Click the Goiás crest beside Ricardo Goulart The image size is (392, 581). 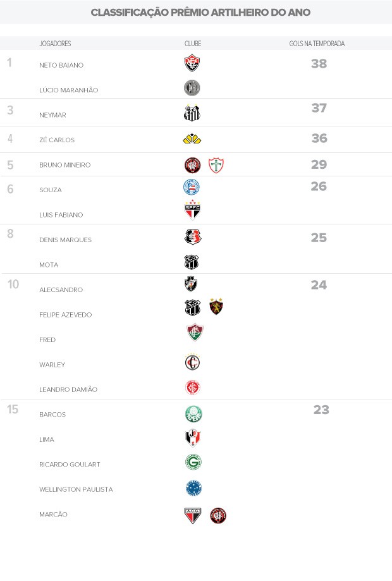(193, 463)
